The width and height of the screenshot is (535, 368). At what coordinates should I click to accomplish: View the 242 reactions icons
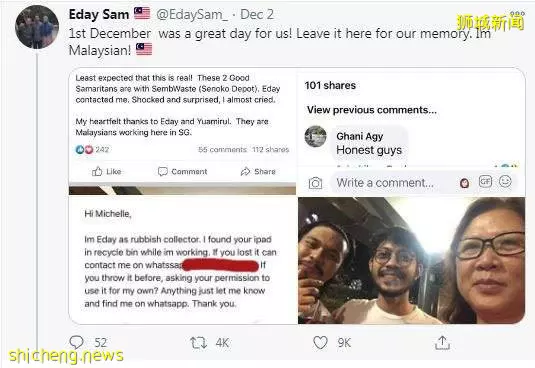84,149
